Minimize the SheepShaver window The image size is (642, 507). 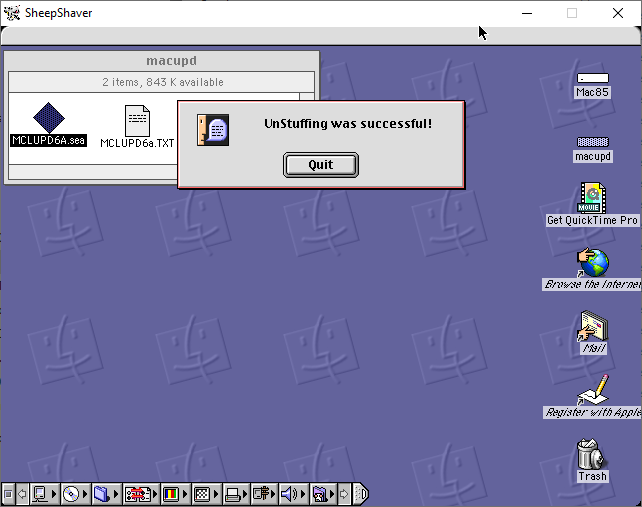coord(527,13)
